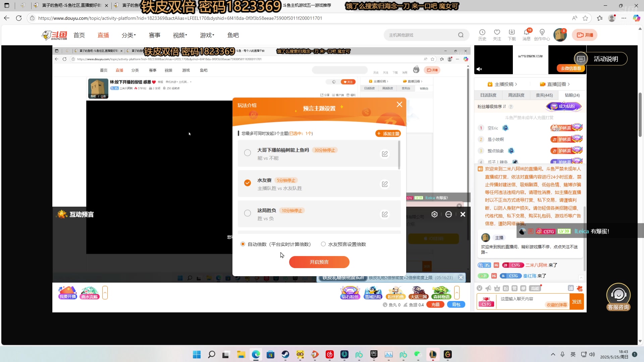Open the 钻石粉丝 gift icon

click(350, 293)
